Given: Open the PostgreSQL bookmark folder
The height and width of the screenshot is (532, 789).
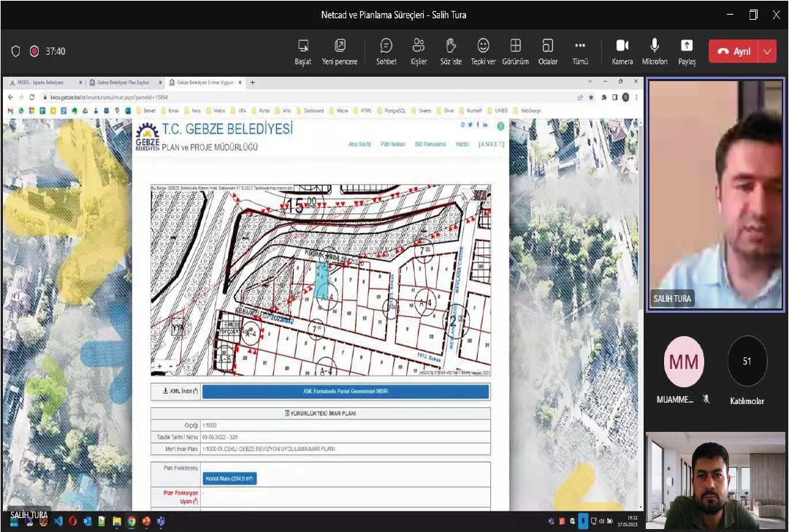Looking at the screenshot, I should [x=391, y=111].
